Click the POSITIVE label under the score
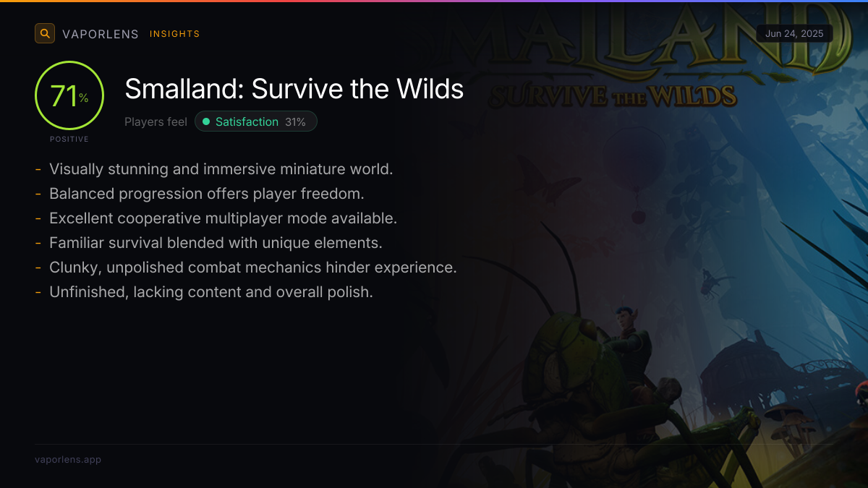Image resolution: width=868 pixels, height=488 pixels. (x=69, y=139)
